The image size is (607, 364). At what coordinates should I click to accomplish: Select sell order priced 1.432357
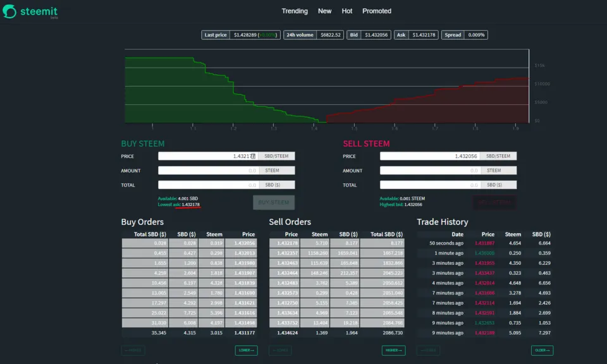pos(337,253)
